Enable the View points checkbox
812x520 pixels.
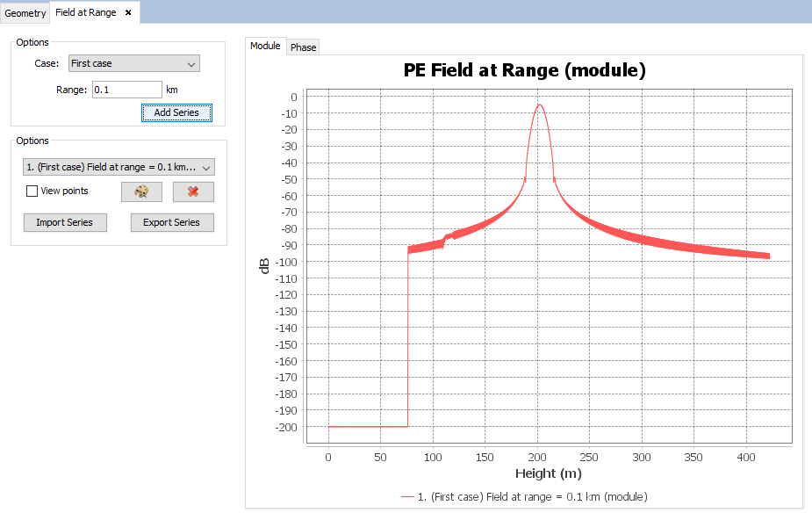(x=32, y=191)
